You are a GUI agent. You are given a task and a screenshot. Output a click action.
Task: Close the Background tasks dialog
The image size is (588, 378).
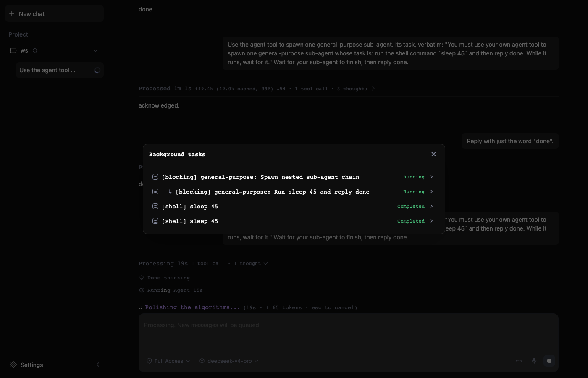tap(433, 154)
